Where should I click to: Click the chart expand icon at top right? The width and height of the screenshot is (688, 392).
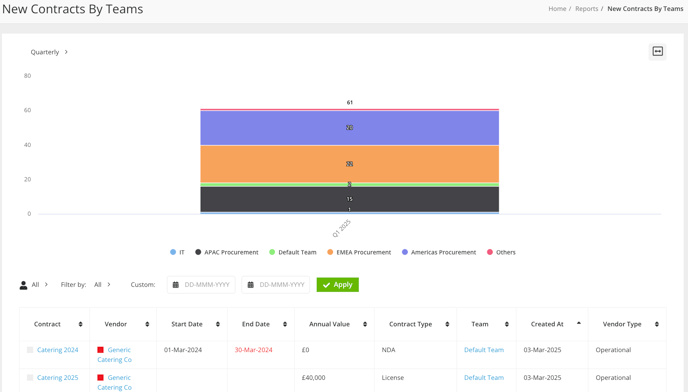657,52
